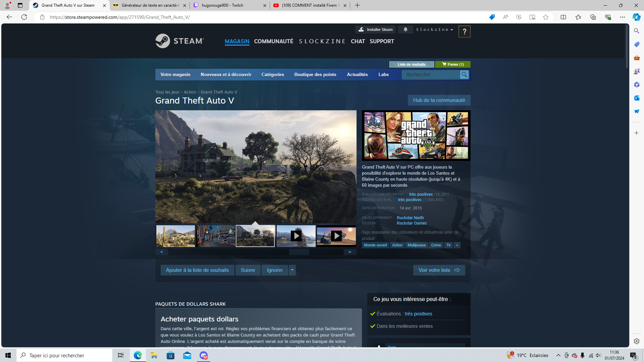The image size is (644, 362).
Task: Open File Explorer from taskbar
Action: [x=154, y=355]
